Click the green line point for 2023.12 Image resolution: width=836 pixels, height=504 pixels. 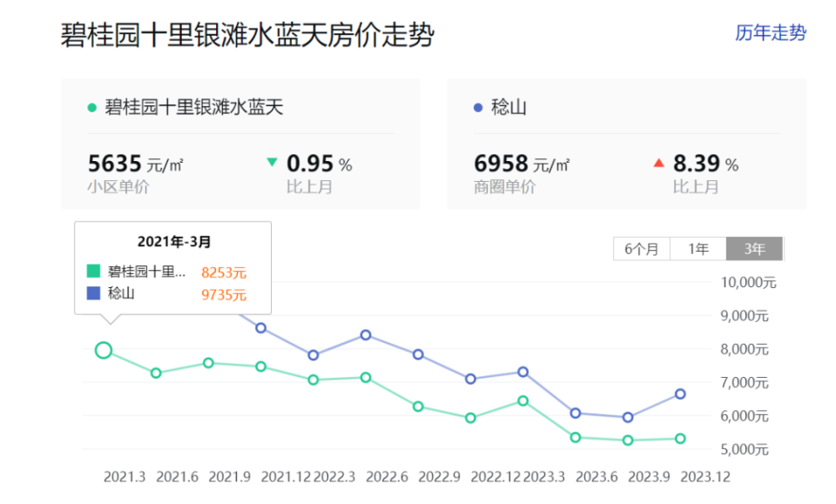click(x=680, y=439)
